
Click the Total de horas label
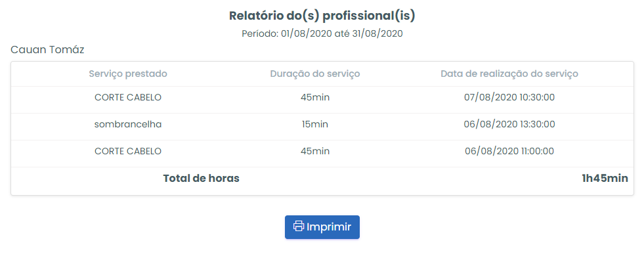[x=202, y=179]
